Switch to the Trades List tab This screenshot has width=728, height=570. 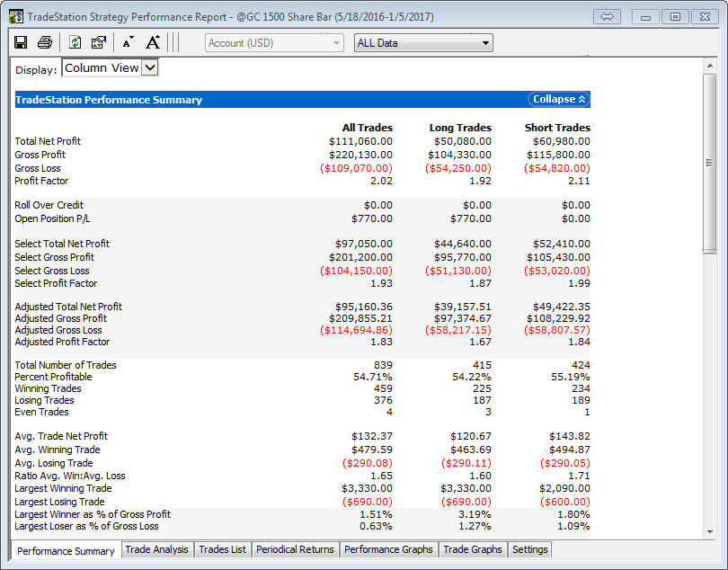(222, 549)
